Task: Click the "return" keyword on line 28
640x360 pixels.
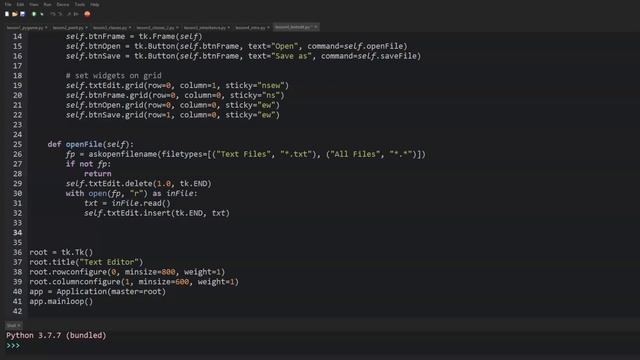Action: 98,174
